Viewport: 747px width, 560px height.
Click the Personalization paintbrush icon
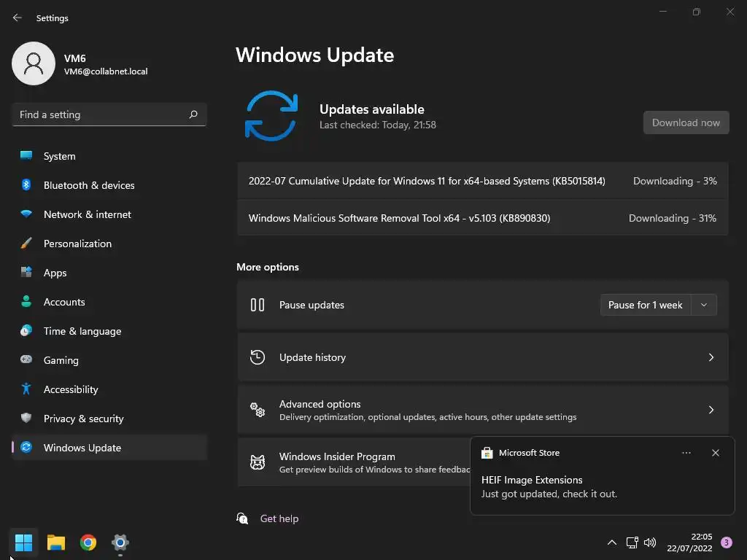[x=26, y=243]
